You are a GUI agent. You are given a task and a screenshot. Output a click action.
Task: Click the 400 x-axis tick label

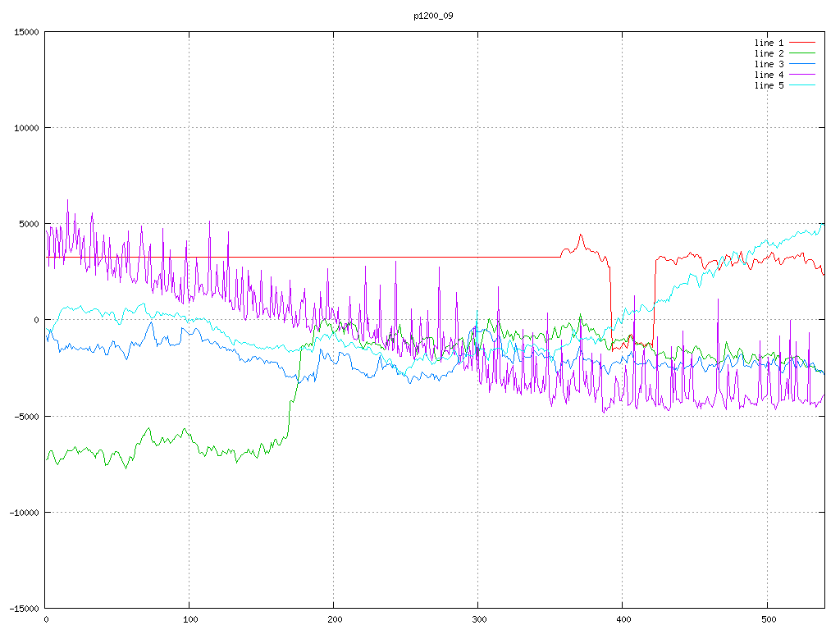pos(623,620)
